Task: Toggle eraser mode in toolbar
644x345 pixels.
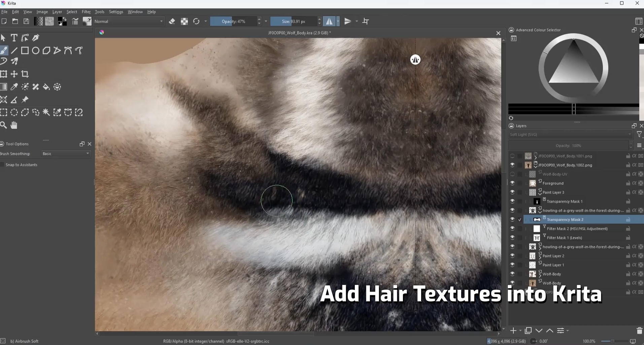Action: pyautogui.click(x=172, y=22)
